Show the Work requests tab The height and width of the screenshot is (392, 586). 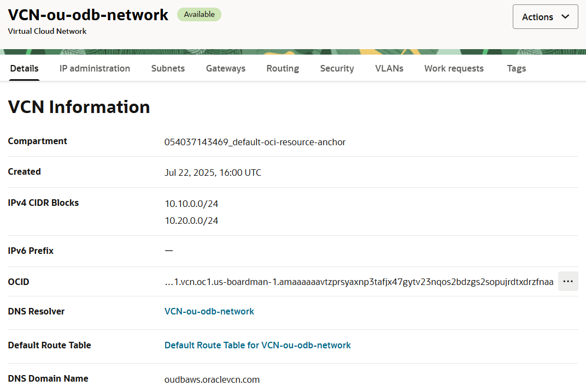(454, 68)
